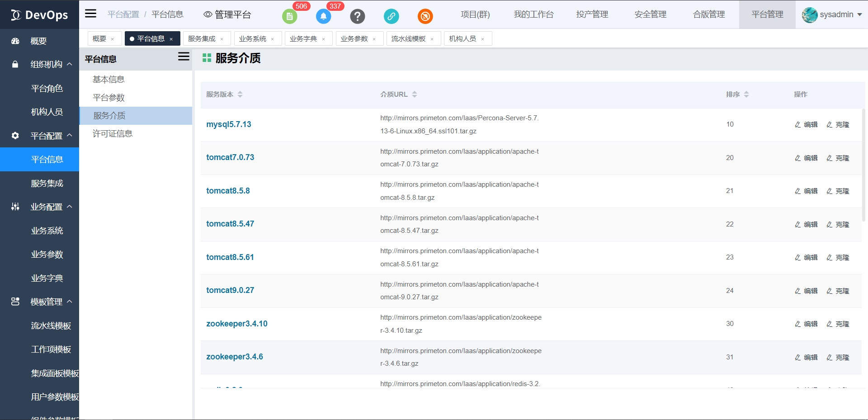Viewport: 868px width, 420px height.
Task: Close the 流水线模板 tab
Action: pyautogui.click(x=432, y=39)
